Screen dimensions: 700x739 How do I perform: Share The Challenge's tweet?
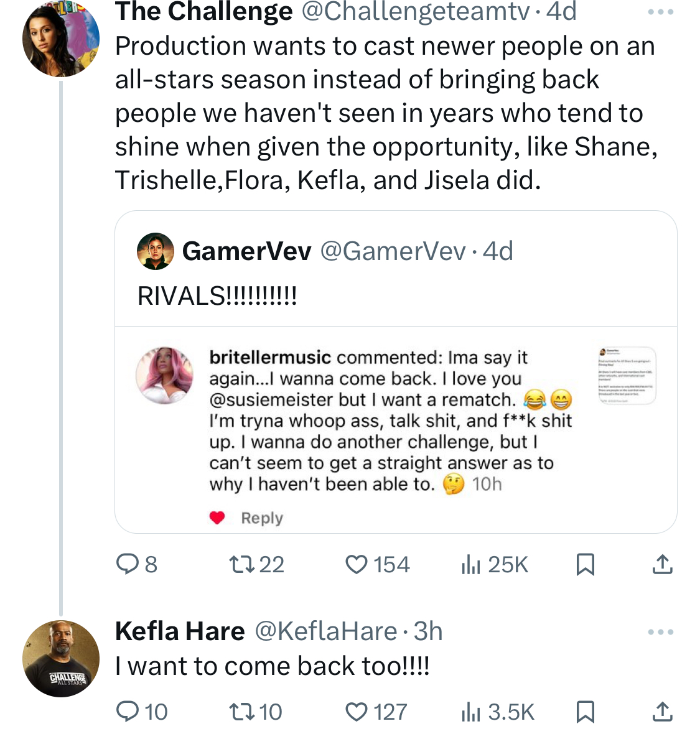point(662,564)
